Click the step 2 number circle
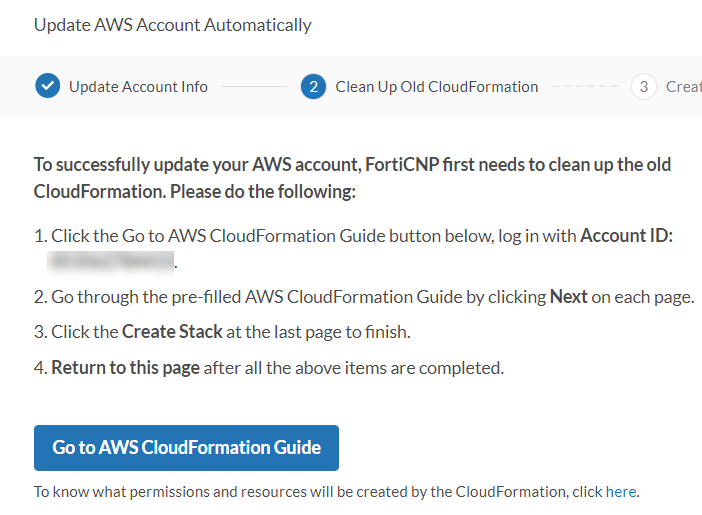The image size is (702, 515). point(313,86)
